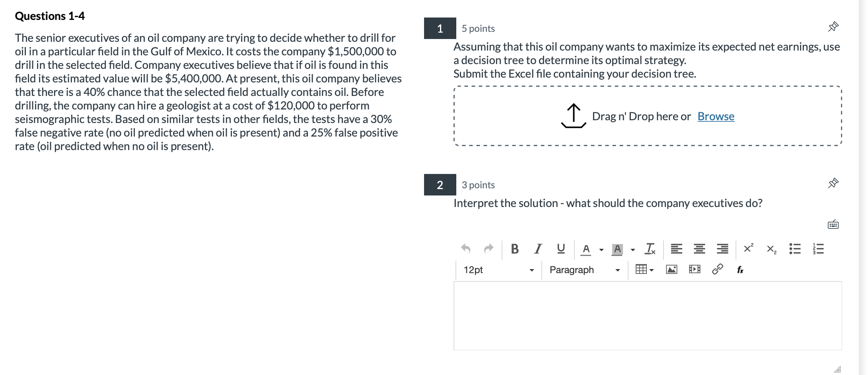Toggle underline formatting
This screenshot has width=868, height=375.
click(x=560, y=248)
